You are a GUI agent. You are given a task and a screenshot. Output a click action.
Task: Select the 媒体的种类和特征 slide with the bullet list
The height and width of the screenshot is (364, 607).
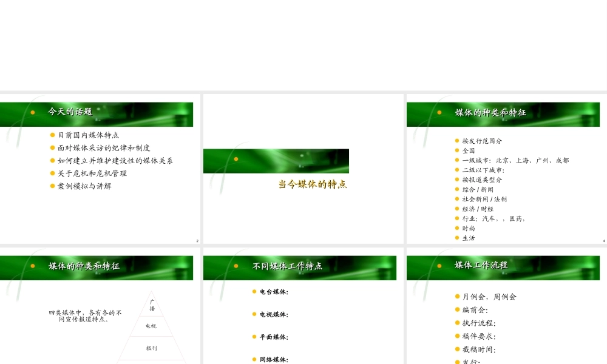(x=506, y=169)
